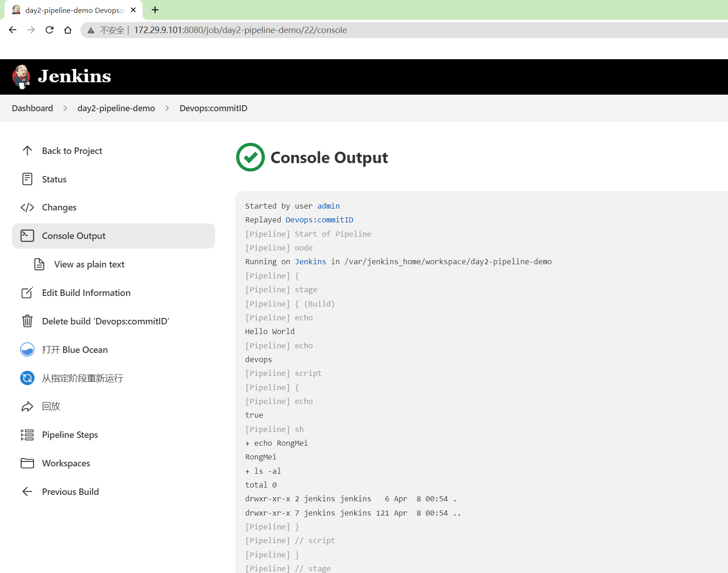728x573 pixels.
Task: Click the '[Pipeline] { (Build)' line
Action: 290,304
